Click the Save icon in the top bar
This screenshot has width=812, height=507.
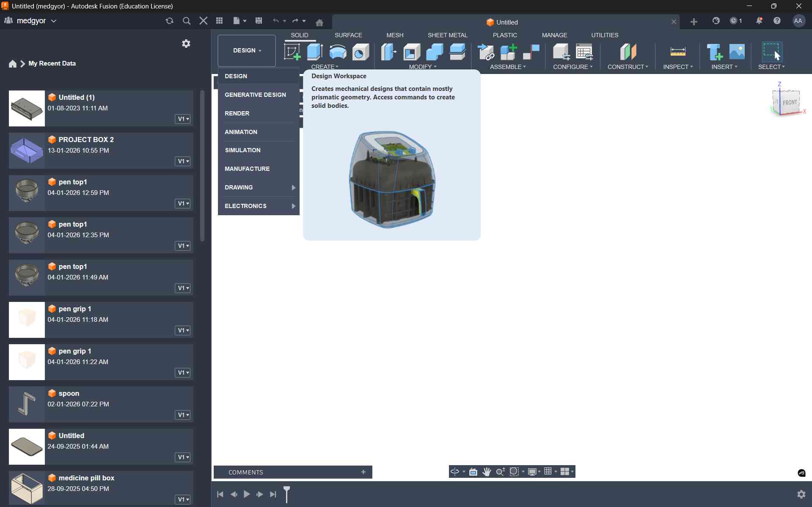pyautogui.click(x=259, y=21)
